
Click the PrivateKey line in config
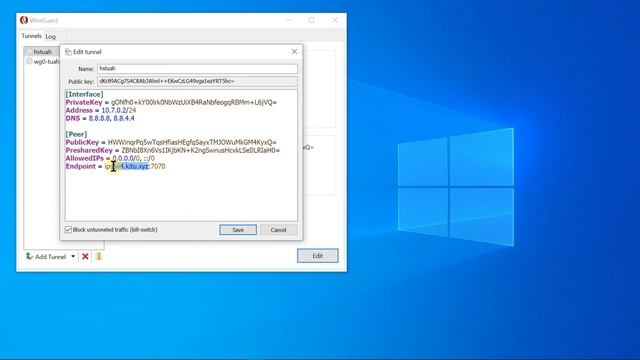click(x=171, y=102)
